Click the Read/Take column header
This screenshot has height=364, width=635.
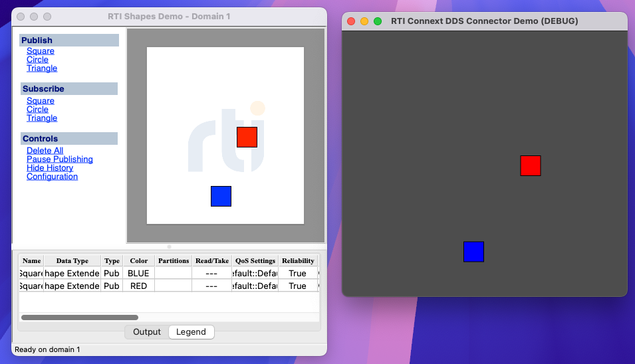pyautogui.click(x=212, y=261)
